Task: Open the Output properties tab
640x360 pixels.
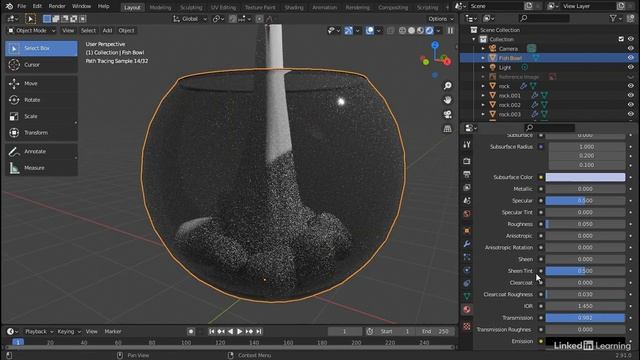Action: tap(467, 174)
